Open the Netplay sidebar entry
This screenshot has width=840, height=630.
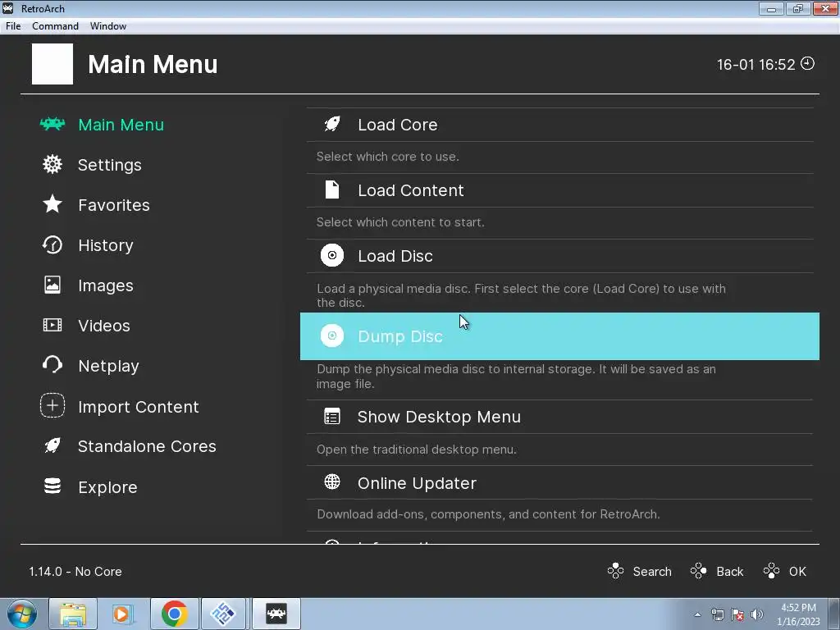[109, 366]
